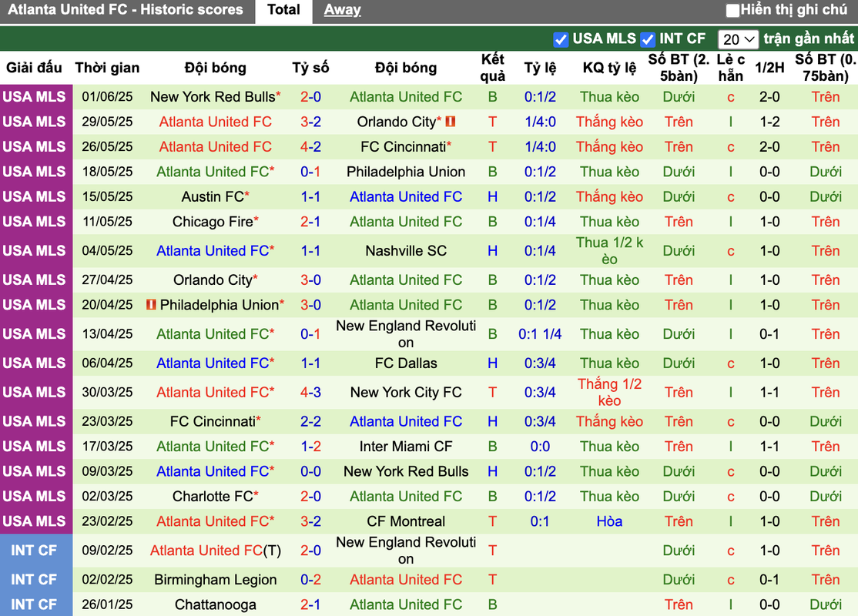This screenshot has height=616, width=858.
Task: Click Thắng 1/2 kèo result cell
Action: point(609,392)
